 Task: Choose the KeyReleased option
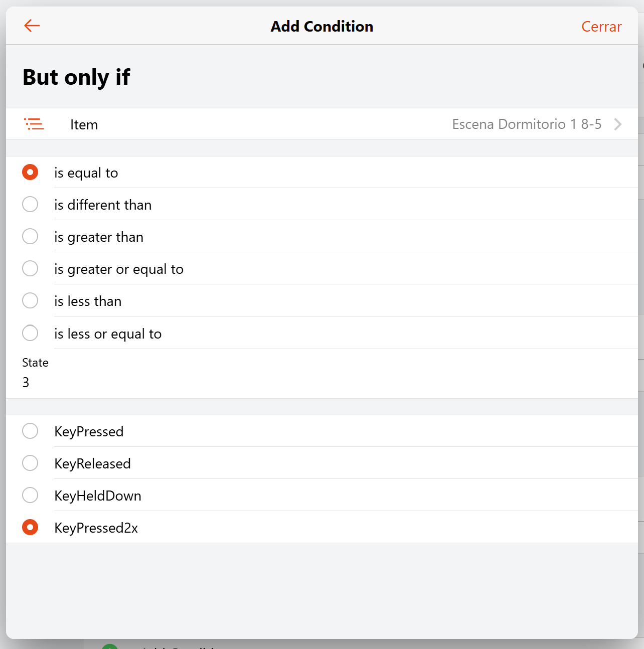pos(30,463)
